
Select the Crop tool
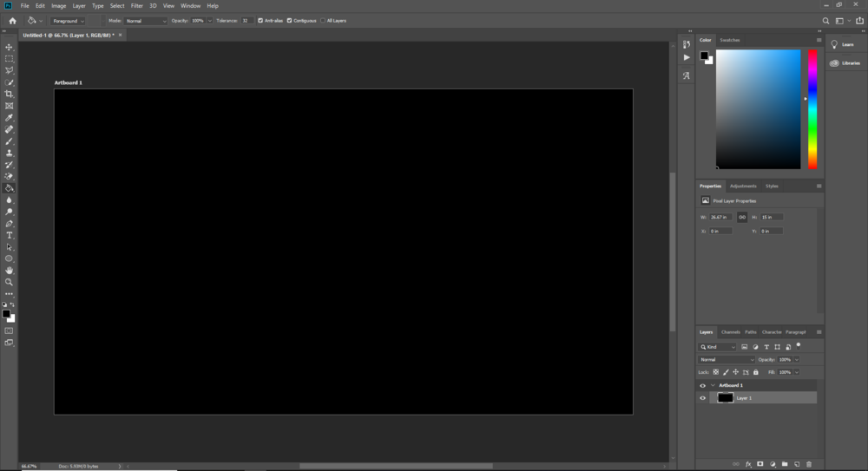(9, 94)
